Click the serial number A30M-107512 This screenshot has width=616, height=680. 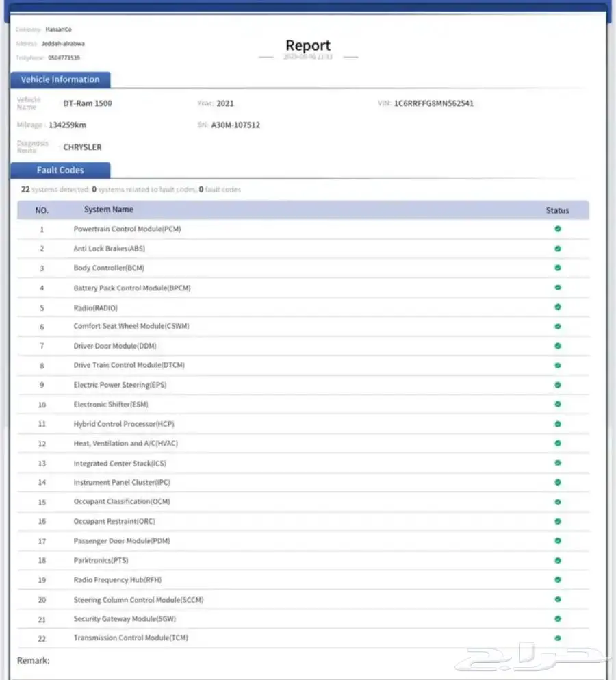[x=235, y=125]
